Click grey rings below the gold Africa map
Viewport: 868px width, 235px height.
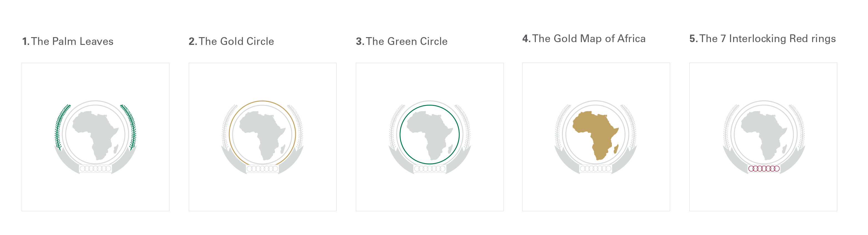coord(596,169)
